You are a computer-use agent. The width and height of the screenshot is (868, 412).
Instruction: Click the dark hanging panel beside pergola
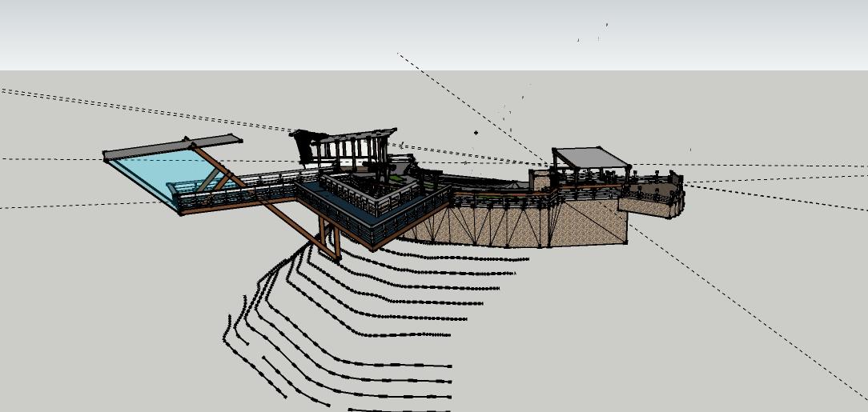tap(304, 148)
